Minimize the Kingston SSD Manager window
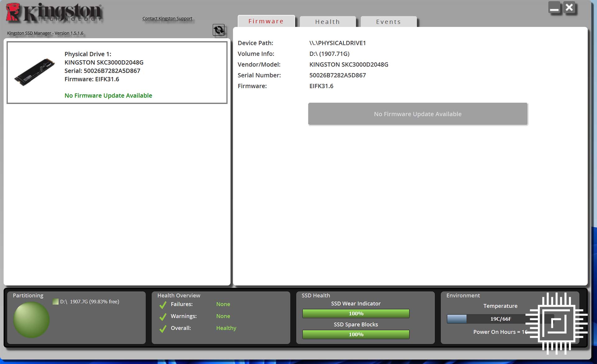The image size is (597, 364). point(554,8)
